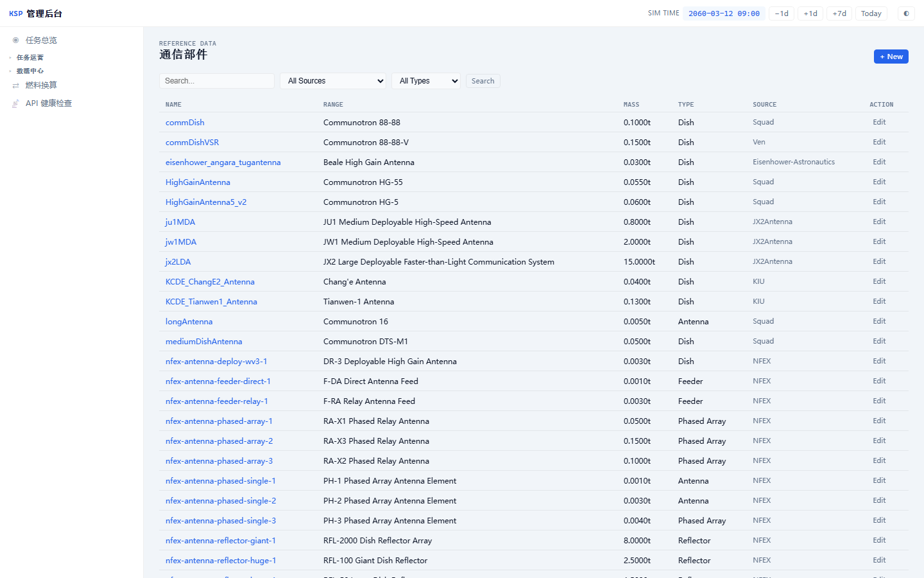
Task: Go to 任务总览 in the sidebar
Action: 41,40
